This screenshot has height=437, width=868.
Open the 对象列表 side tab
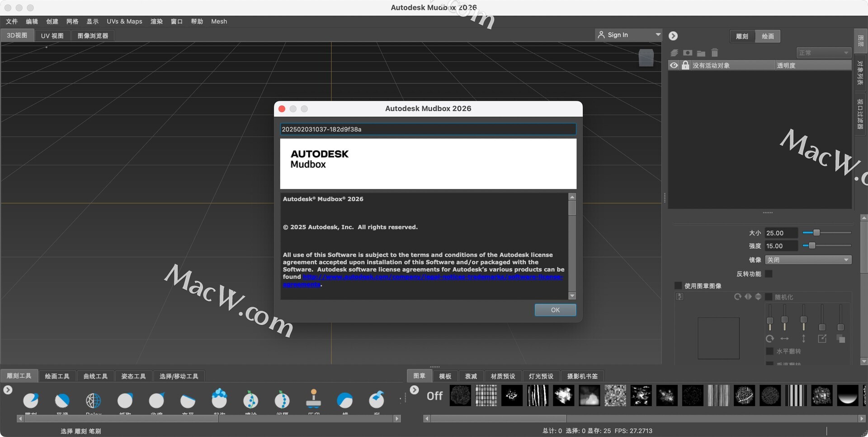pyautogui.click(x=860, y=73)
